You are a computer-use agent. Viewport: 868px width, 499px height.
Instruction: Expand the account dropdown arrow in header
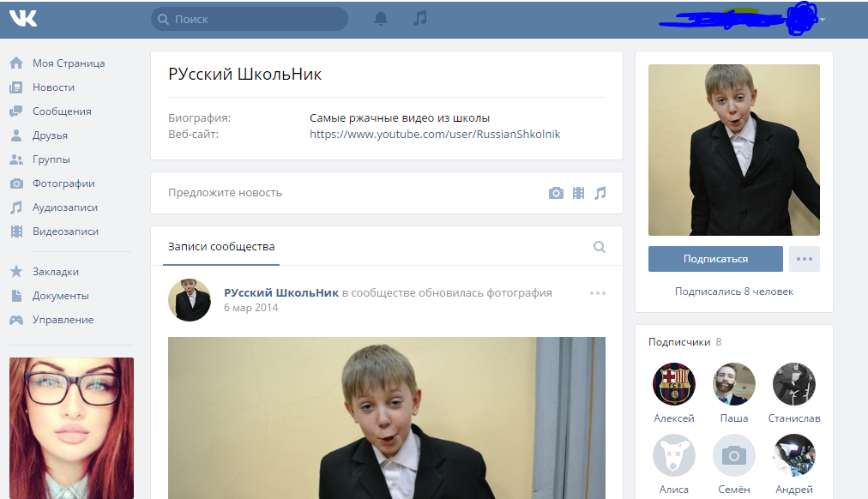(823, 20)
